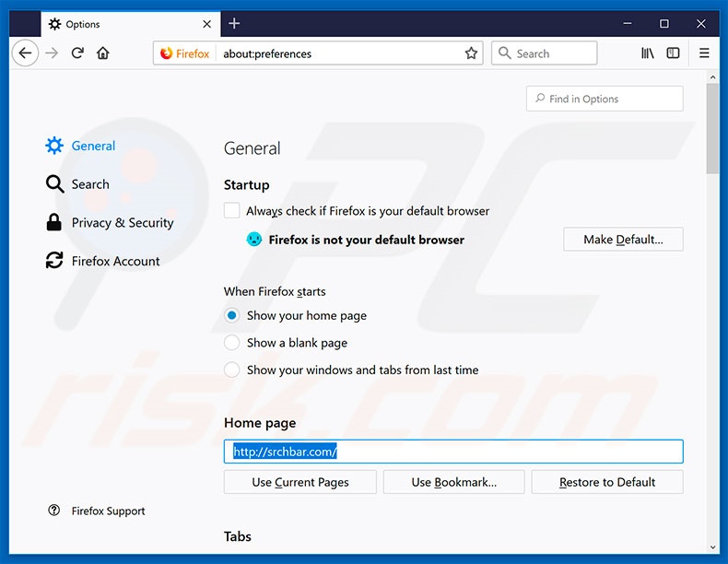Open a new tab with plus button

click(x=234, y=23)
